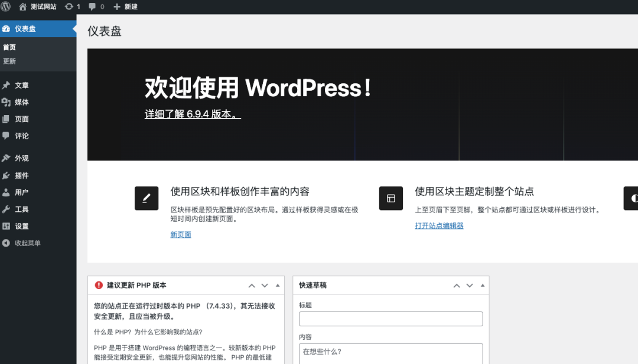Open the 更新 submenu item

point(9,61)
